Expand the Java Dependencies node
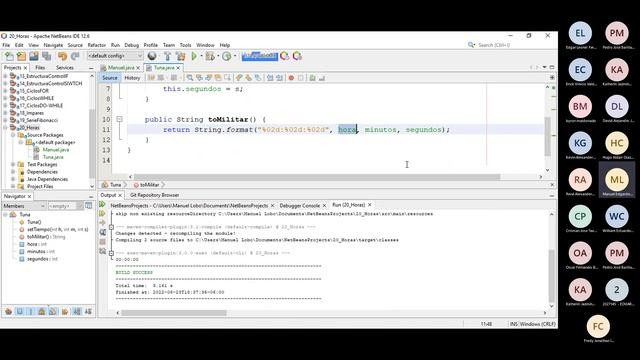 coord(13,179)
